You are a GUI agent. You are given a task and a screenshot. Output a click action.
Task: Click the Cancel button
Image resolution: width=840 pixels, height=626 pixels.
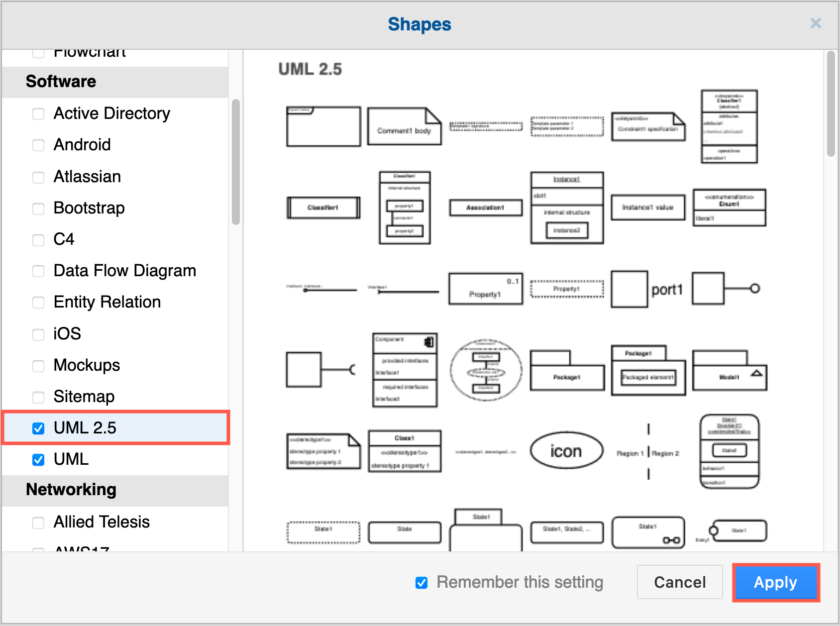[679, 582]
